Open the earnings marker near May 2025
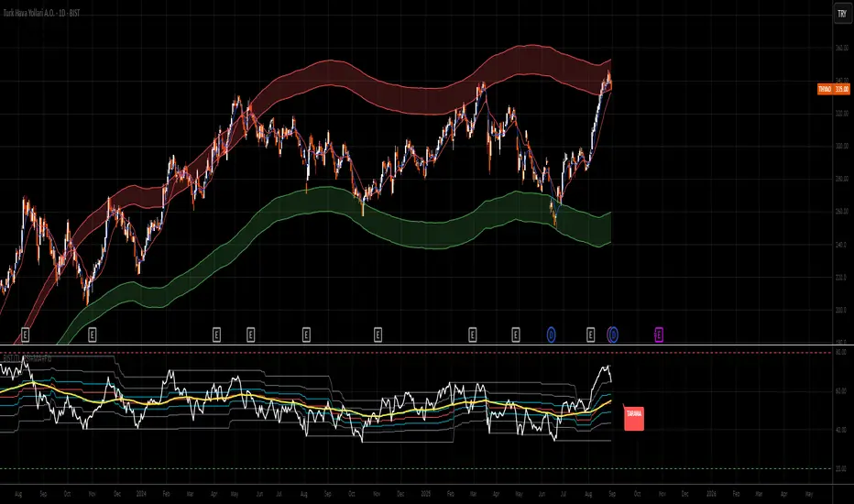Viewport: 854px width, 504px height. click(x=516, y=334)
